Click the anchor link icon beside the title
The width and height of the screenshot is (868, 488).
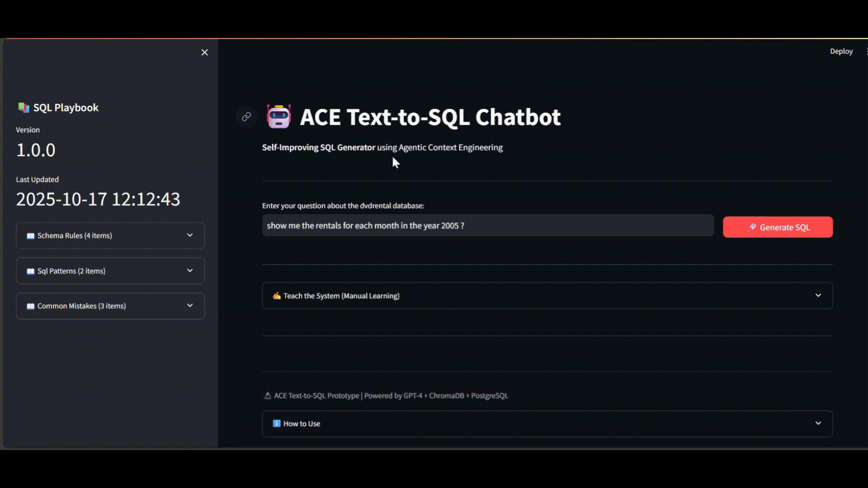(x=246, y=117)
